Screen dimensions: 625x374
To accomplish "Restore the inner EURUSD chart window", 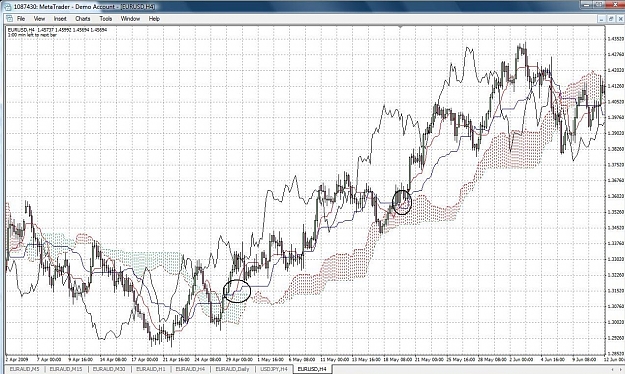I will click(611, 19).
